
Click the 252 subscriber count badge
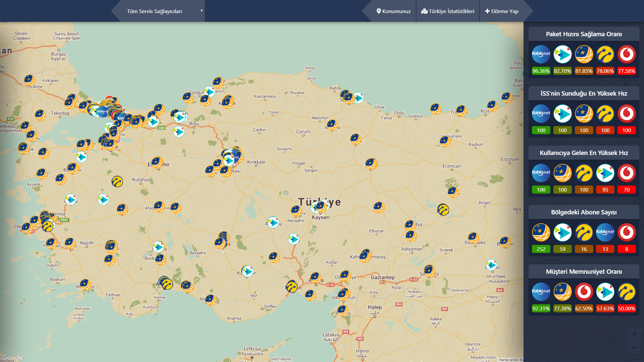[541, 249]
